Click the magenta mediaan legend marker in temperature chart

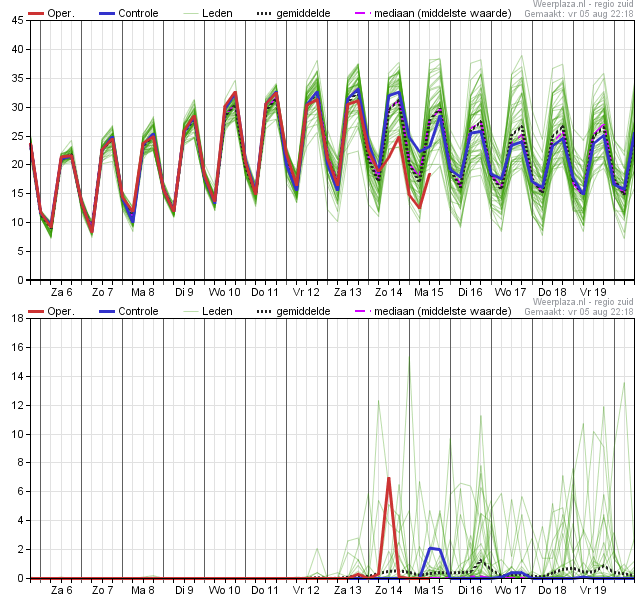363,14
